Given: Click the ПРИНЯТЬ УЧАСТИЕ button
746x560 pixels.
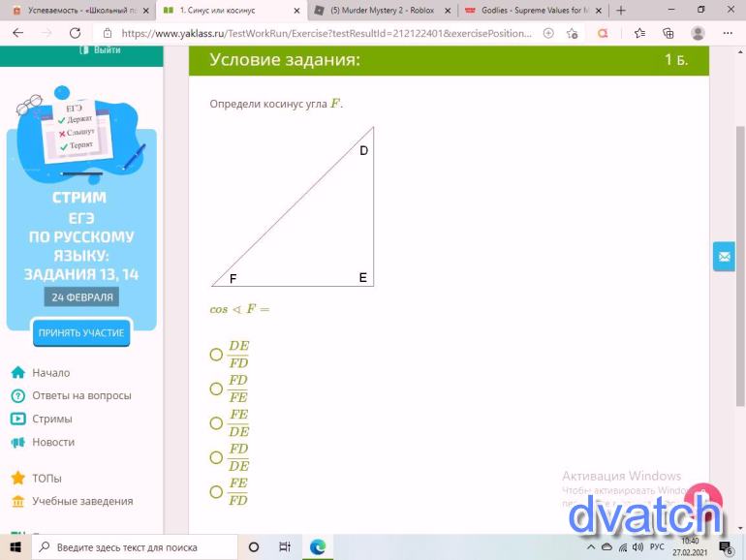Looking at the screenshot, I should pyautogui.click(x=80, y=332).
